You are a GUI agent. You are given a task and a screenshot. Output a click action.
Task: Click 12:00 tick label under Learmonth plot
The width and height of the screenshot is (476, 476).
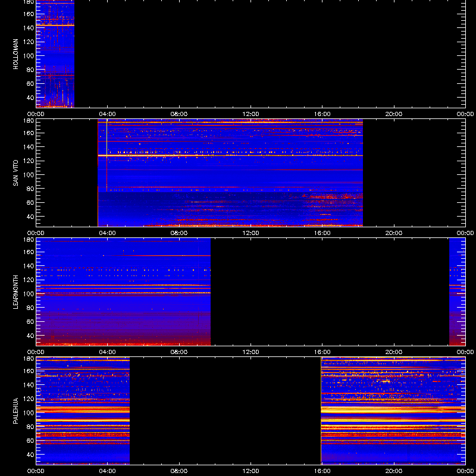[250, 352]
